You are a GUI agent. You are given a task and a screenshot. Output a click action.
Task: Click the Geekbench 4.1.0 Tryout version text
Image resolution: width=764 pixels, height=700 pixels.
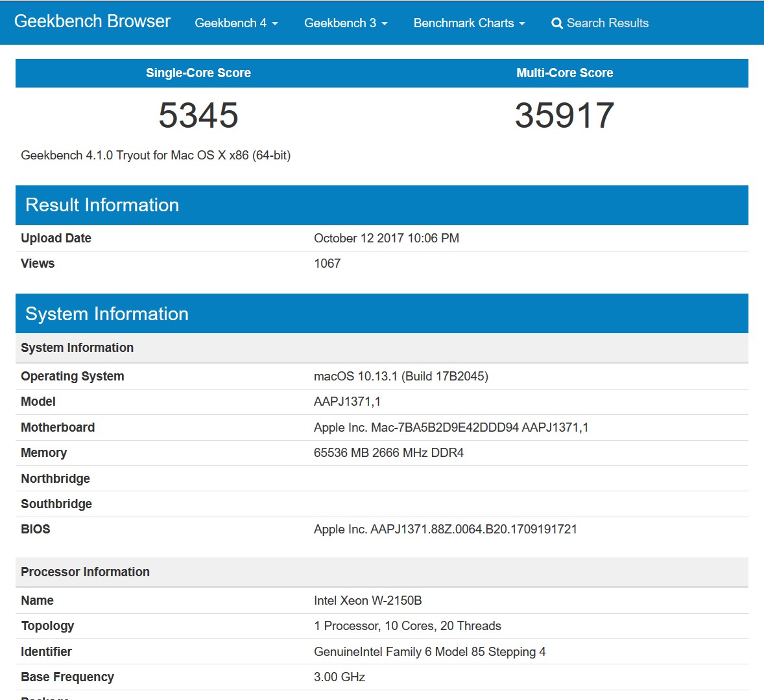click(156, 156)
